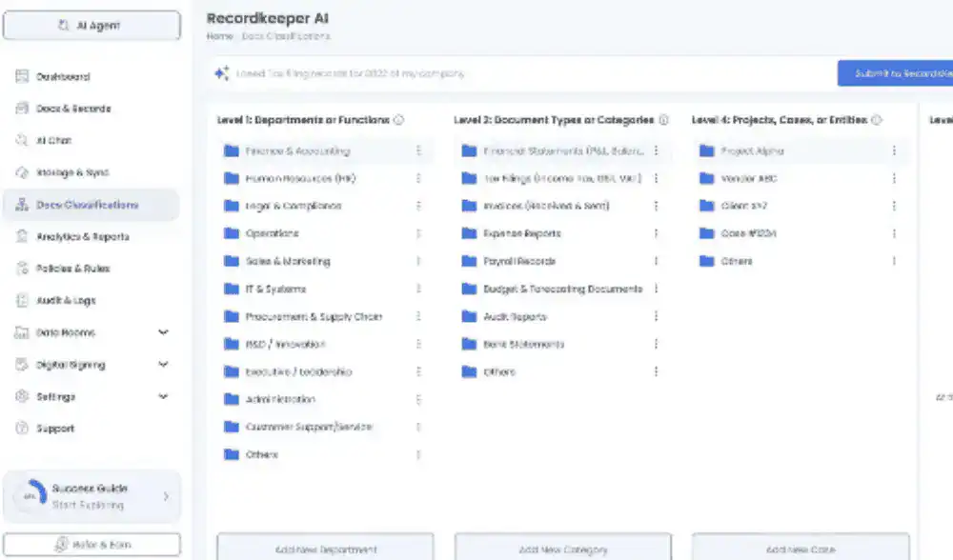The width and height of the screenshot is (953, 560).
Task: Open the info icon beside Level 1 heading
Action: coord(398,120)
